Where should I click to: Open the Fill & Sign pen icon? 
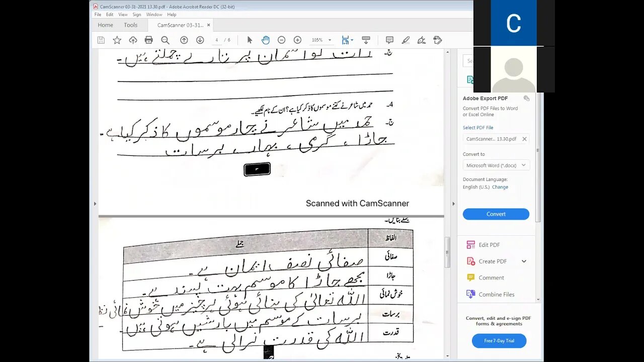pyautogui.click(x=422, y=40)
